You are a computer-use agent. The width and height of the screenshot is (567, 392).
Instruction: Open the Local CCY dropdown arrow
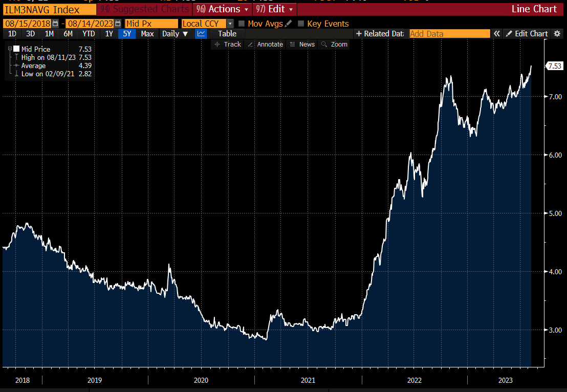tap(230, 24)
